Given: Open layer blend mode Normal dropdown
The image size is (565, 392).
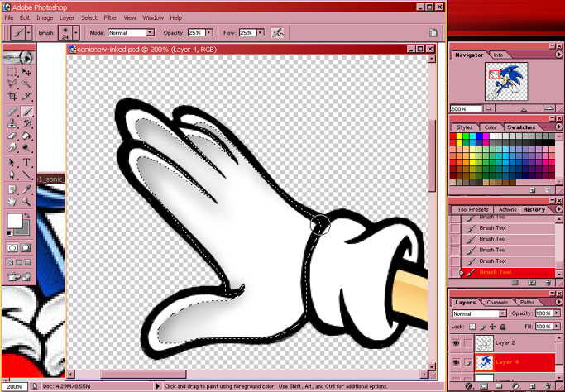Looking at the screenshot, I should (x=503, y=313).
